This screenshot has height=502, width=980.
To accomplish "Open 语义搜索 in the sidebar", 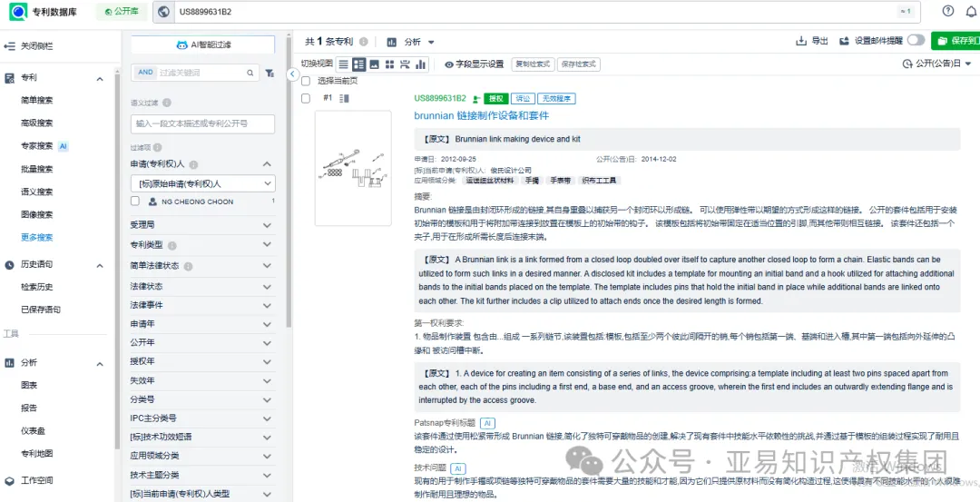I will (x=37, y=192).
